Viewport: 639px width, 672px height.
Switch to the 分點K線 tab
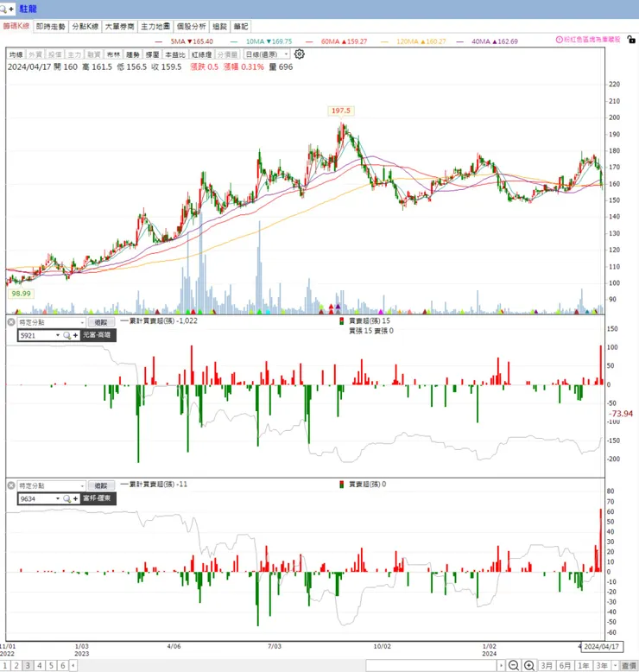pos(85,27)
